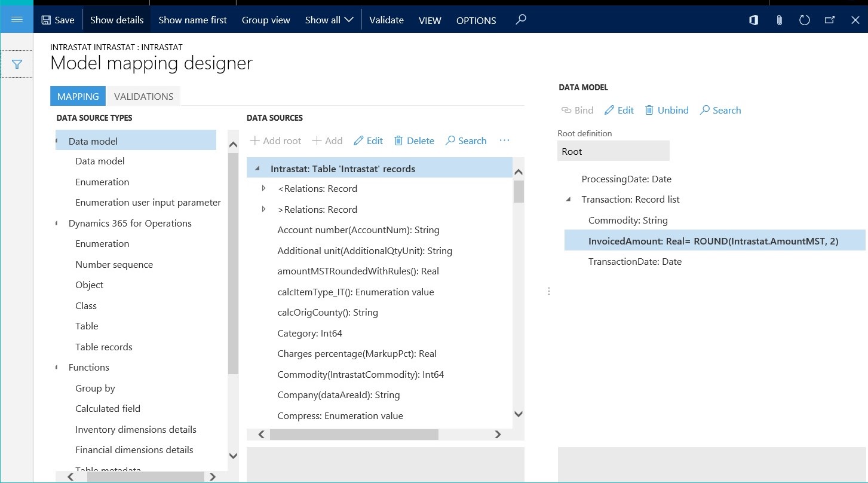Select amountMSTRoundedWithRules(): Real

pos(358,271)
